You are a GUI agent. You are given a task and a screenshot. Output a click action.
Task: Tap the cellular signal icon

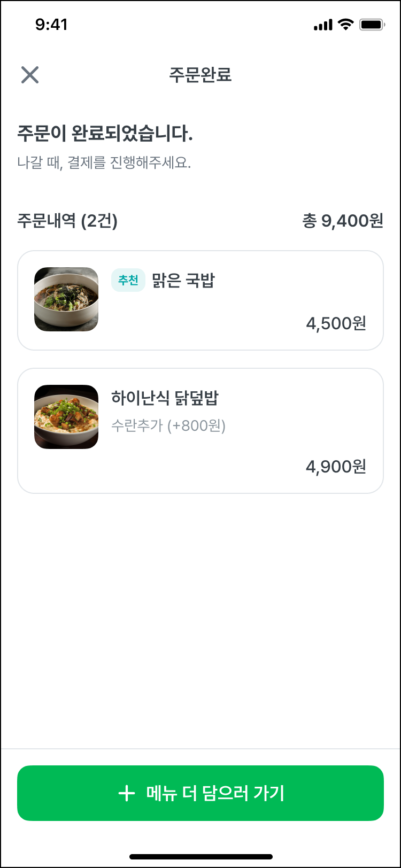pos(323,25)
